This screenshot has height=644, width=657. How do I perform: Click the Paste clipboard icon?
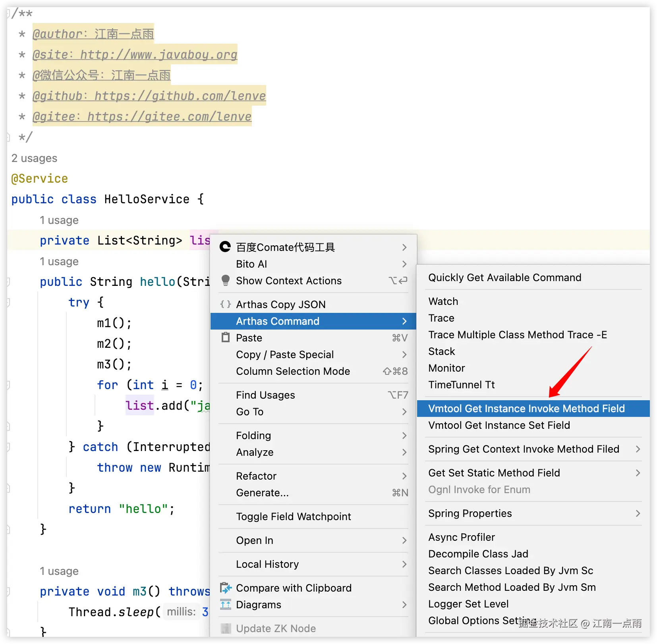point(225,337)
